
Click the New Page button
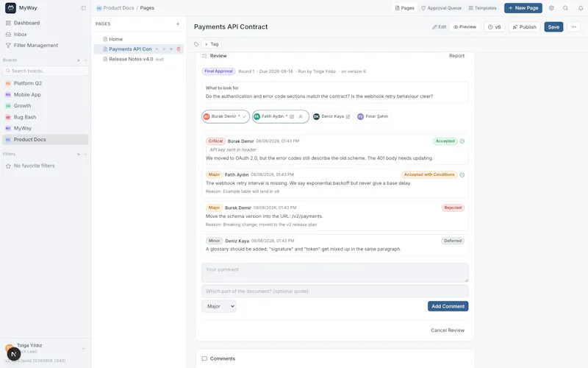pyautogui.click(x=523, y=8)
